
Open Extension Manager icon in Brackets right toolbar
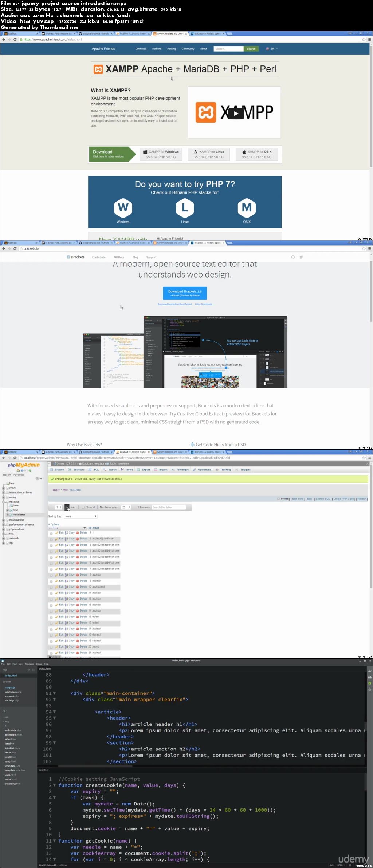pyautogui.click(x=370, y=677)
